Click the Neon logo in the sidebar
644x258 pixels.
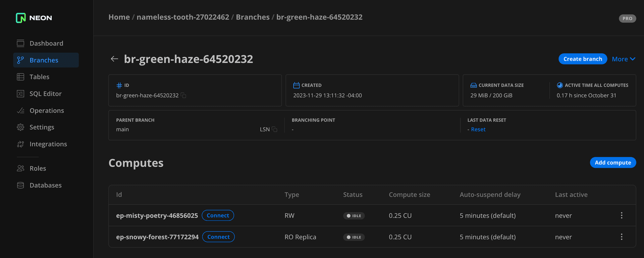coord(34,18)
